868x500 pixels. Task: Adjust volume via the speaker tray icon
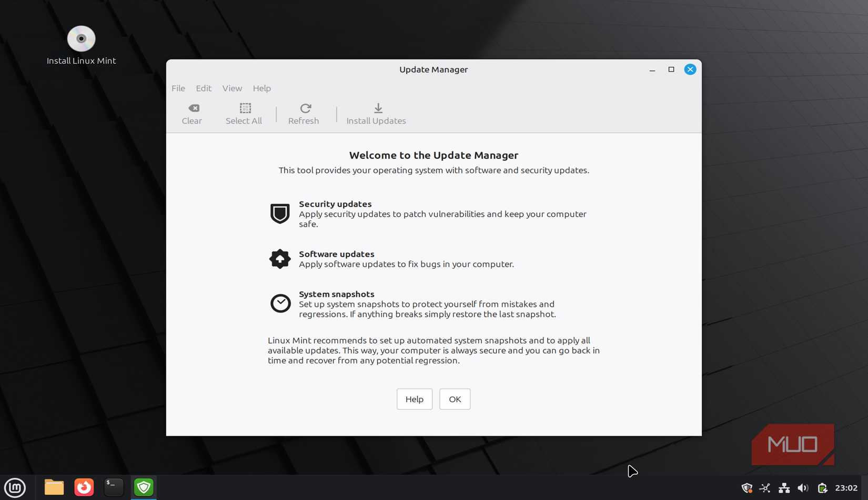[x=803, y=487]
